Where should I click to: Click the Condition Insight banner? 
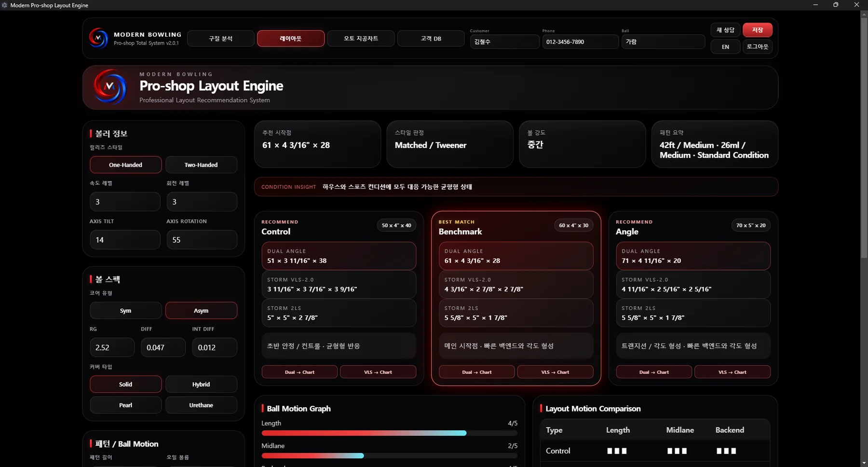(516, 187)
